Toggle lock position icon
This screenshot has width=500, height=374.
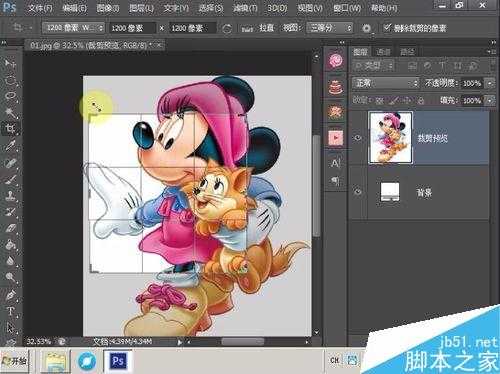(407, 100)
